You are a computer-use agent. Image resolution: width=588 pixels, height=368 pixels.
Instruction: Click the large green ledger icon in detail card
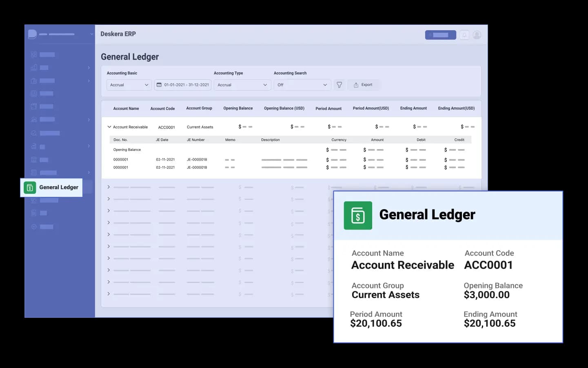(358, 215)
